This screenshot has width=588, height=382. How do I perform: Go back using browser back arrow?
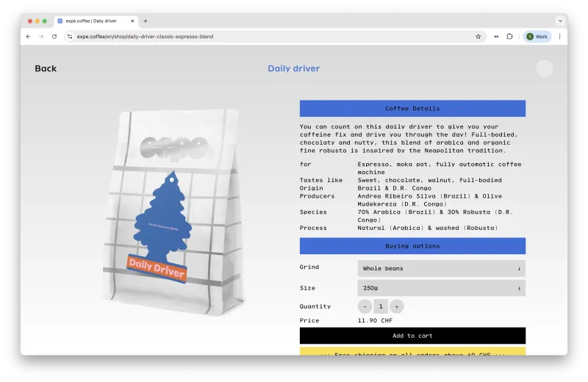(x=29, y=36)
